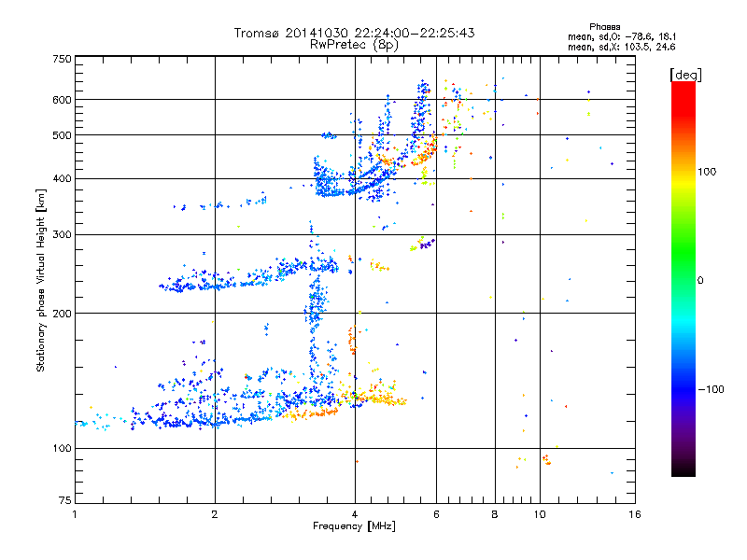Click the colorbar tick label "100"
This screenshot has height=560, width=747.
(707, 172)
